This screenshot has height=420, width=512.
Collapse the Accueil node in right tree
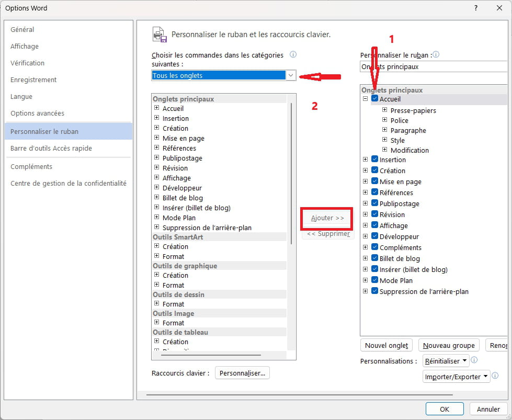[366, 99]
